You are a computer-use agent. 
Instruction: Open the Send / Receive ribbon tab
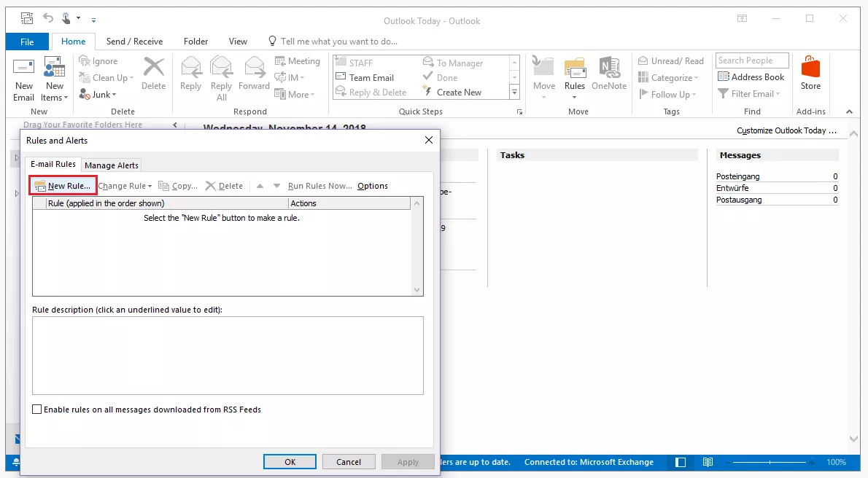(134, 41)
